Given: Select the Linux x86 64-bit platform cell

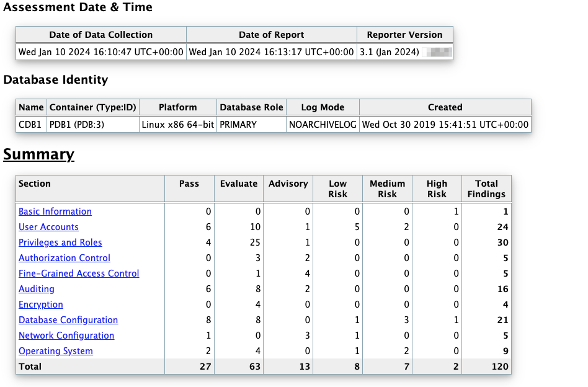Looking at the screenshot, I should coord(178,125).
